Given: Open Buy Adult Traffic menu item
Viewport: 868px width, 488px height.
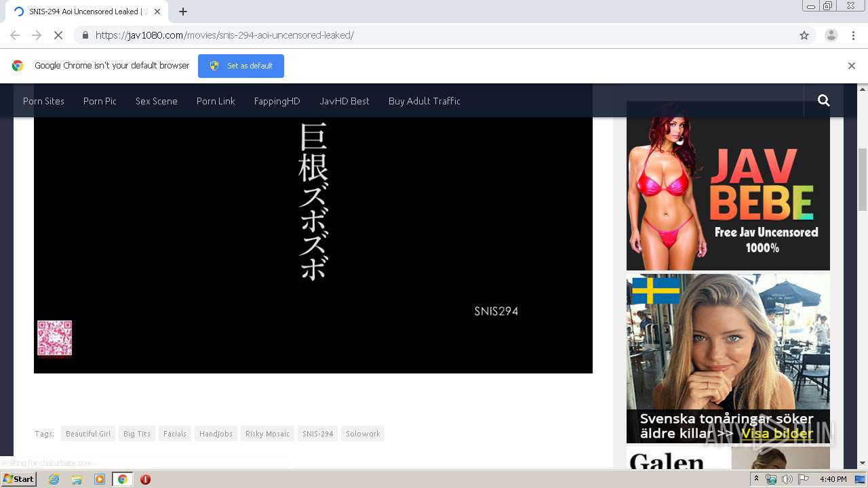Looking at the screenshot, I should click(x=425, y=101).
